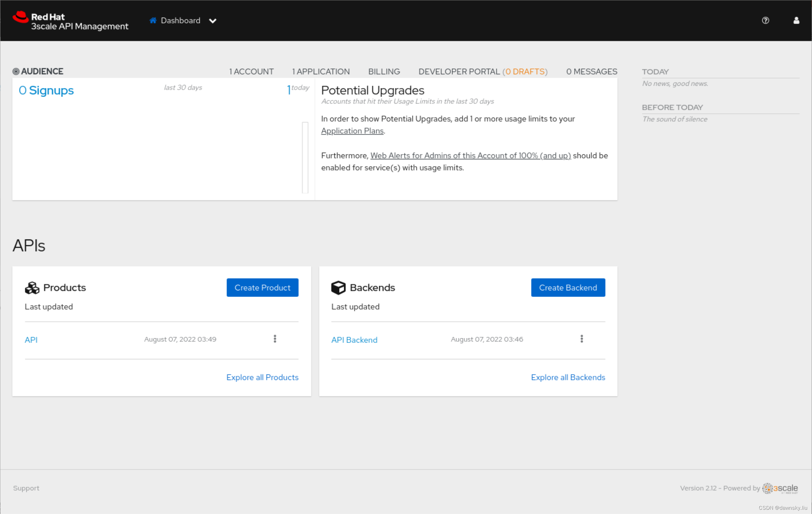The width and height of the screenshot is (812, 514).
Task: Click the 3scale footer logo
Action: click(779, 488)
